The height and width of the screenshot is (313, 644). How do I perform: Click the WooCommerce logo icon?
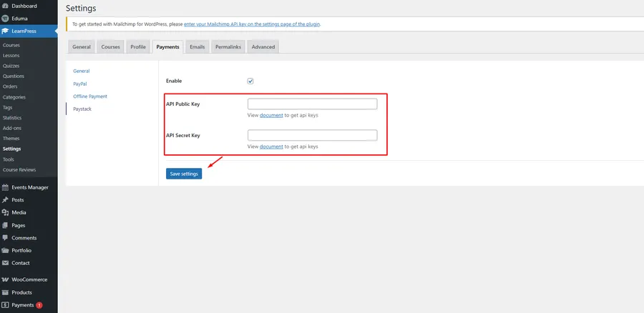tap(5, 280)
